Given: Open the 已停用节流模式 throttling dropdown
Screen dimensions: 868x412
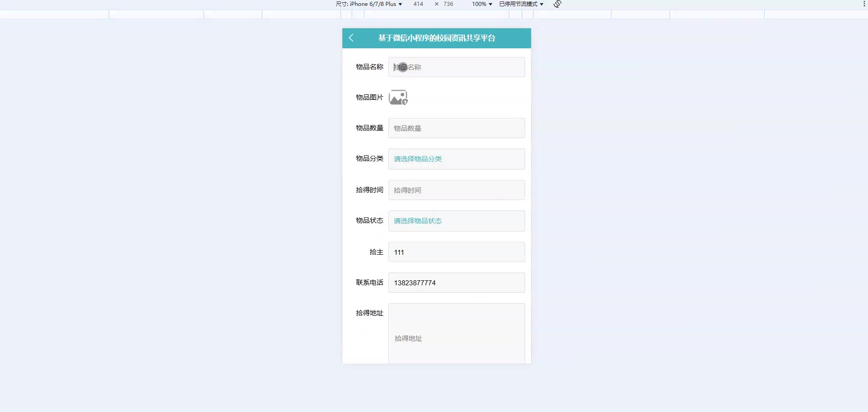Looking at the screenshot, I should click(521, 4).
